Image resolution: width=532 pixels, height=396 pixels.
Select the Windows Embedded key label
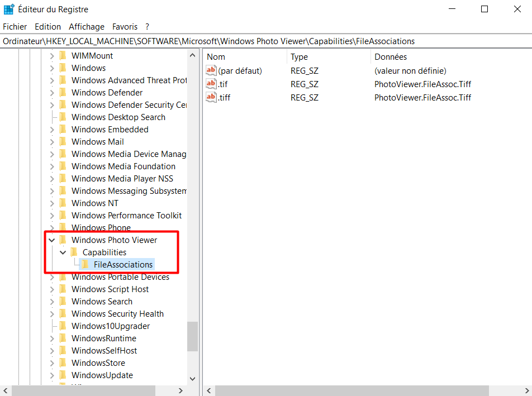110,130
